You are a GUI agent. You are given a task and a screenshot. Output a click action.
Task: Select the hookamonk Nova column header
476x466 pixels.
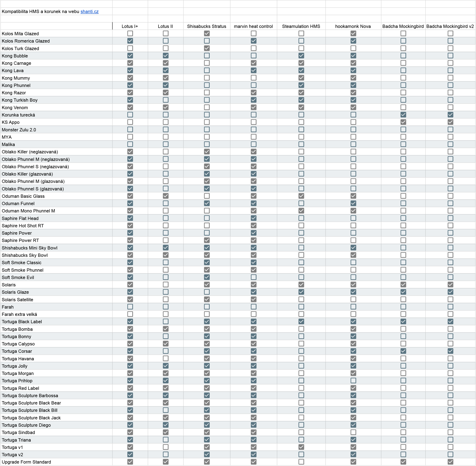353,26
